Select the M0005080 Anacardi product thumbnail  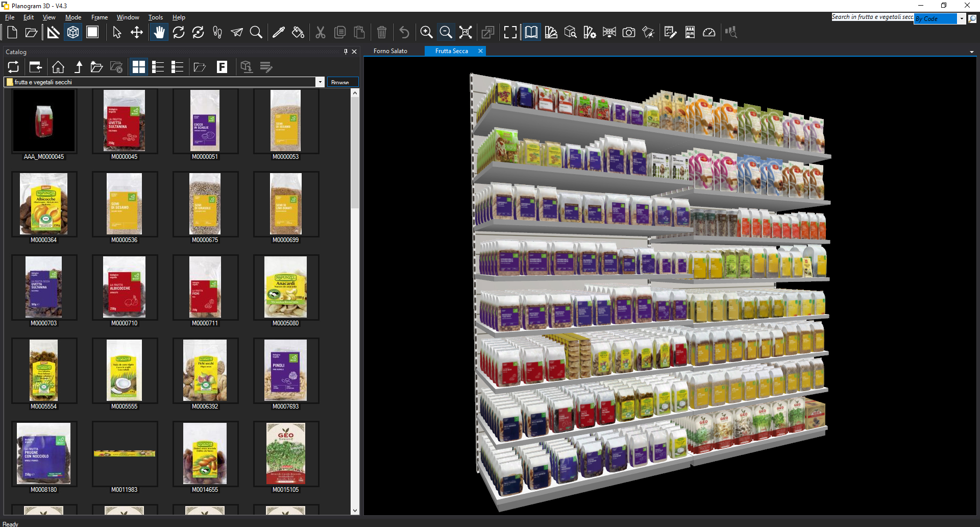(x=285, y=288)
